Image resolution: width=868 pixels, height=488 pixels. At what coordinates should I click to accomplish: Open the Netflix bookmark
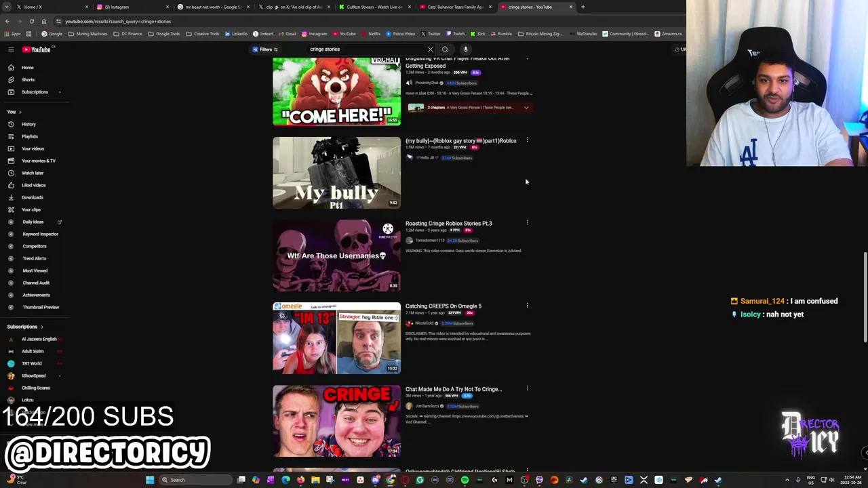(x=370, y=34)
